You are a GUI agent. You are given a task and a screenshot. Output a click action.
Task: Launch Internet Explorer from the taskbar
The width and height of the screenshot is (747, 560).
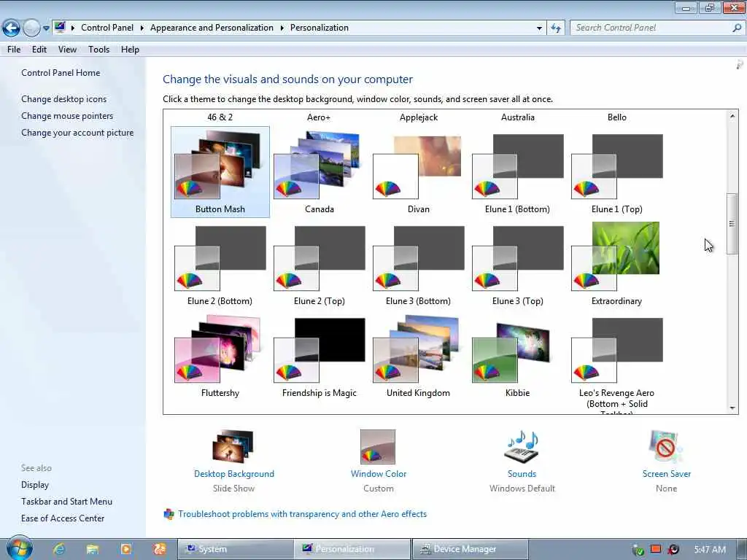point(59,549)
